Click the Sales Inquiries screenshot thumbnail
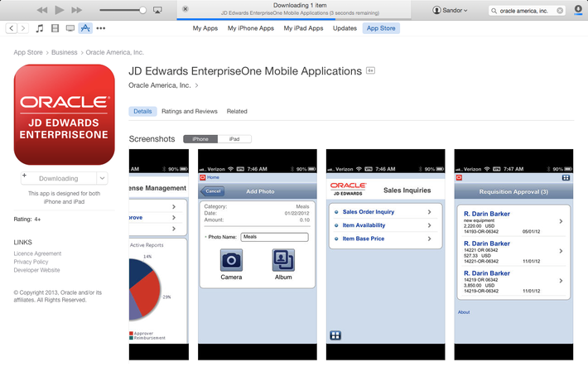 (385, 254)
